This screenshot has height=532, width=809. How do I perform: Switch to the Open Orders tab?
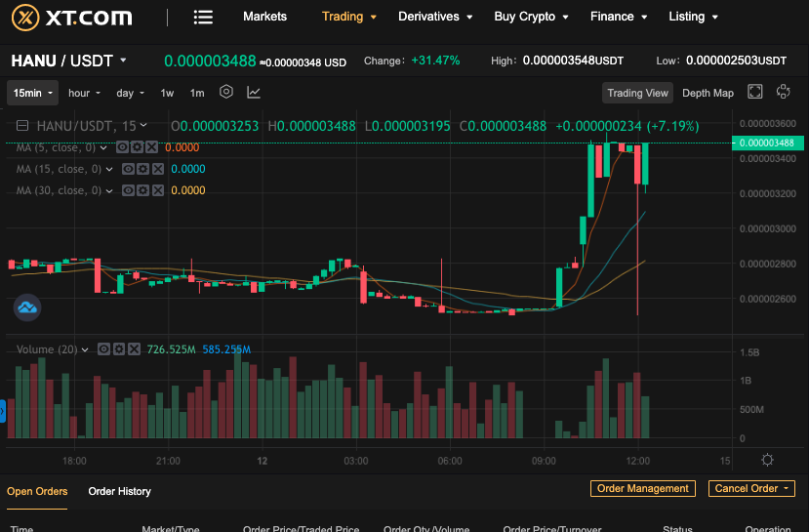[37, 491]
